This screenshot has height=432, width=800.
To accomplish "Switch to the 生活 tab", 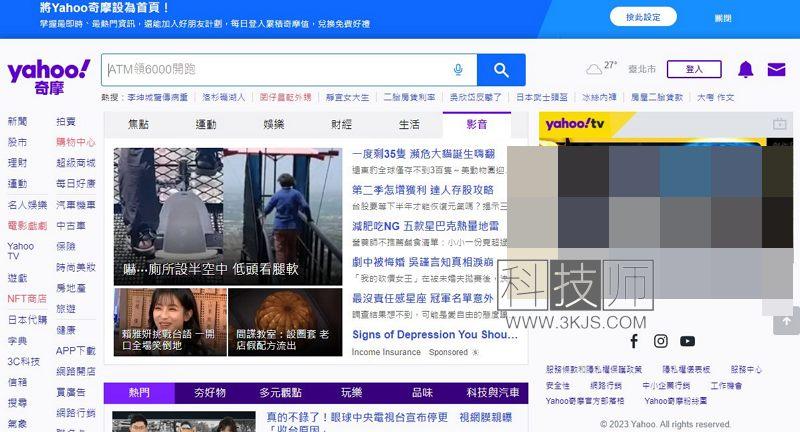I will (409, 124).
